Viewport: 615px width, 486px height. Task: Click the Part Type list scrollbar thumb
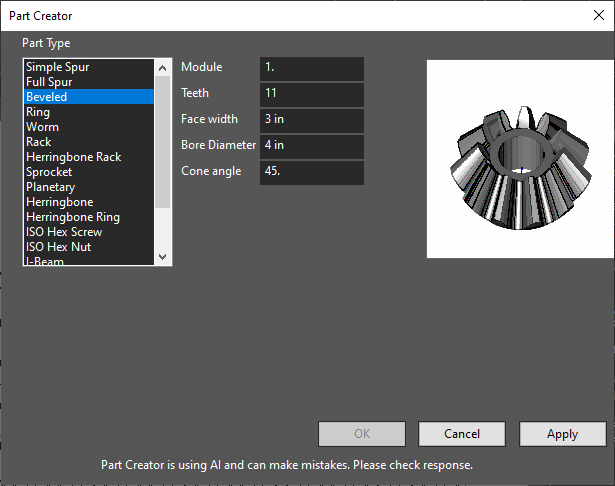[x=162, y=142]
